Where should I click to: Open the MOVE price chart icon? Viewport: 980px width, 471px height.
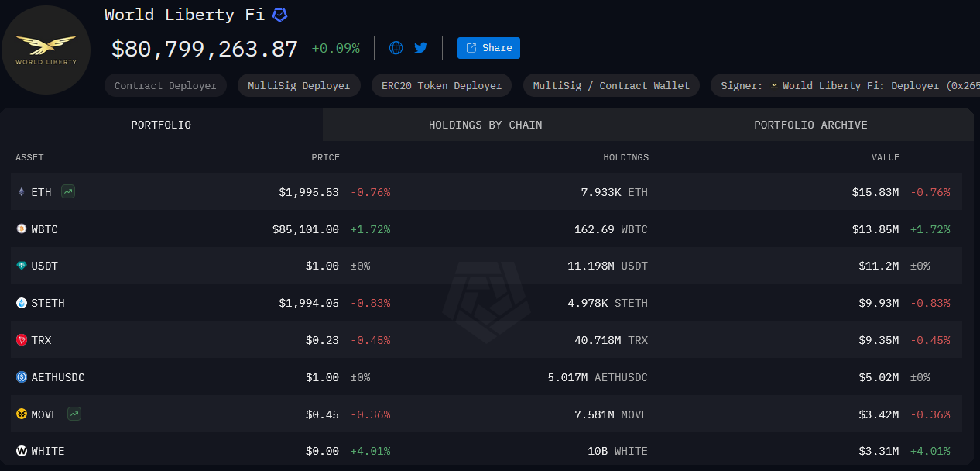pos(74,414)
